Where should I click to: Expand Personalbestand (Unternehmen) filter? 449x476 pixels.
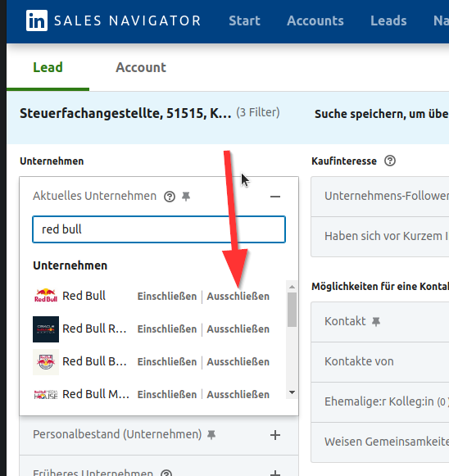[x=275, y=435]
